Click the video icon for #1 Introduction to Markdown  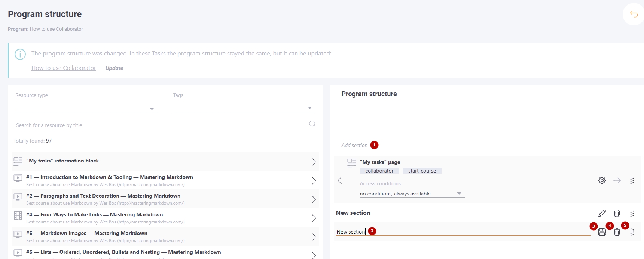[18, 178]
